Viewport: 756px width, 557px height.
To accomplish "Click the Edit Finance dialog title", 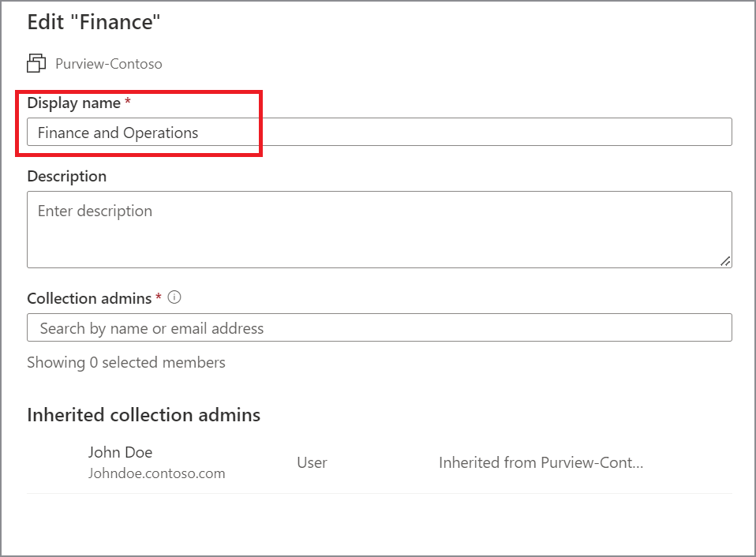I will coord(92,22).
